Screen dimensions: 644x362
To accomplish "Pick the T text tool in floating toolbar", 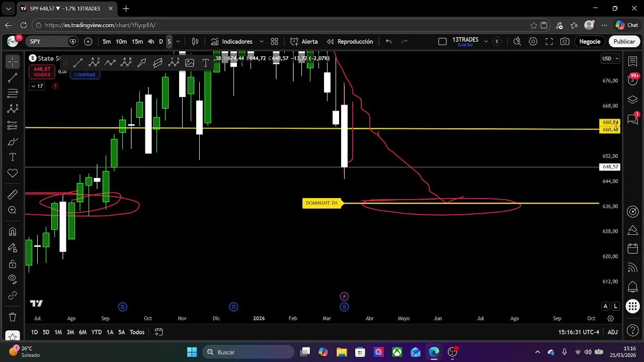I will click(205, 63).
